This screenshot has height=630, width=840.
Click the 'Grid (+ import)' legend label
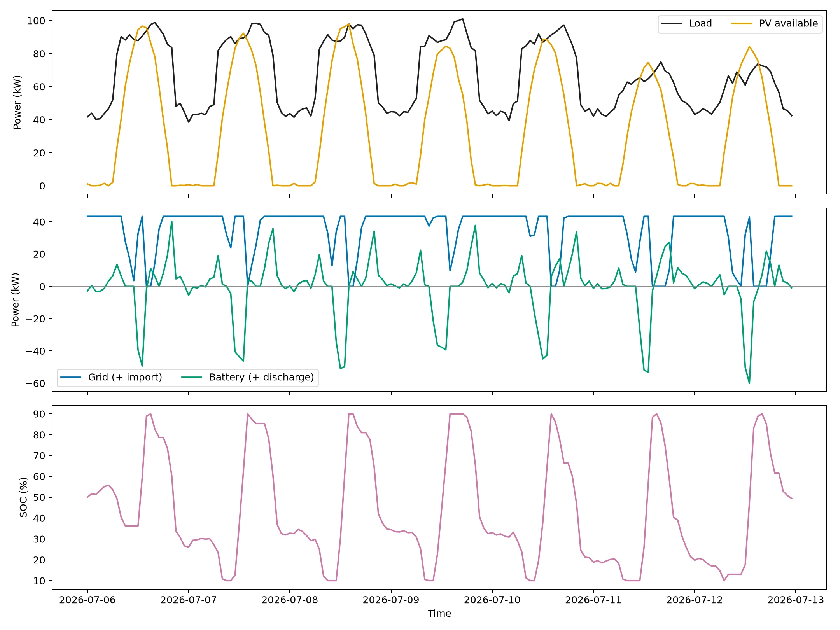click(x=125, y=378)
